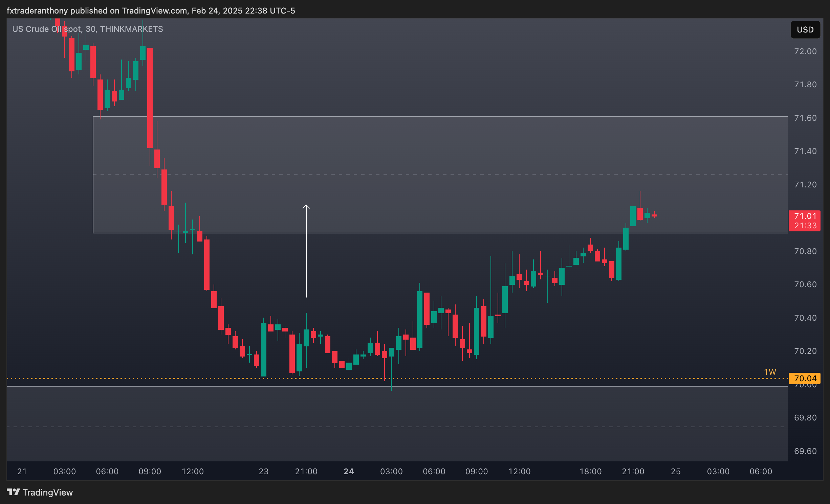Click the TradingView wordmark text

coord(48,492)
